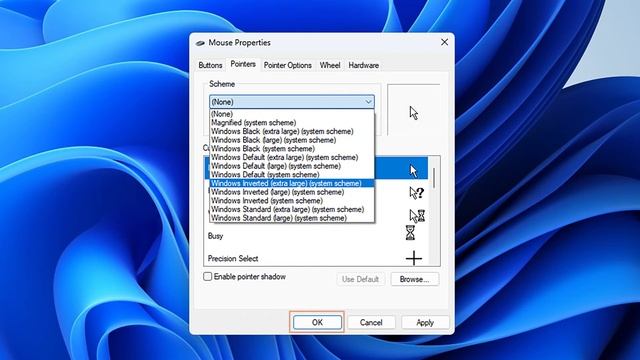
Task: Click the Cancel button
Action: pyautogui.click(x=371, y=322)
